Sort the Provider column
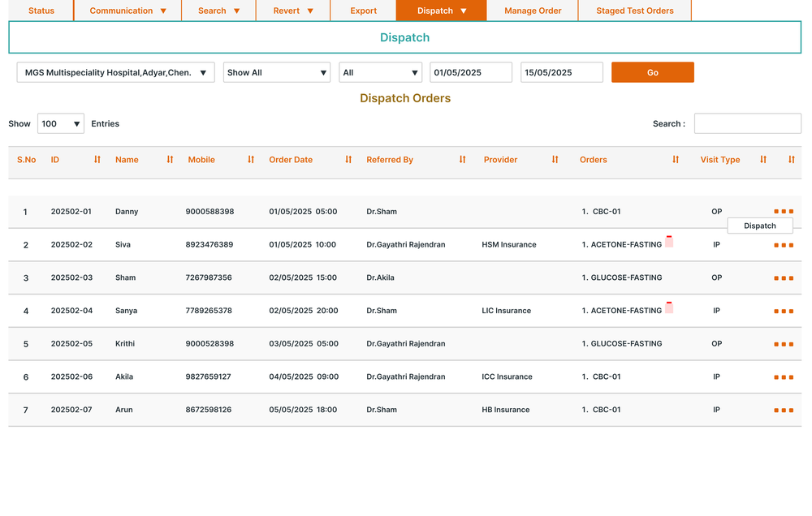This screenshot has height=516, width=812. [555, 160]
